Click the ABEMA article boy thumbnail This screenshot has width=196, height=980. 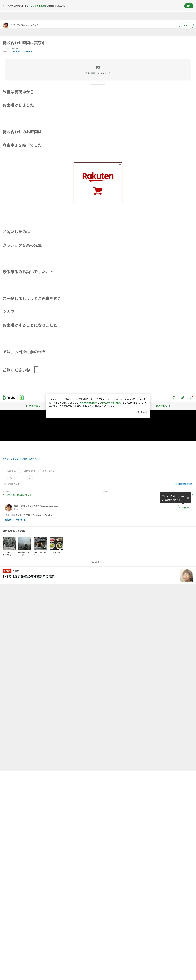point(187,575)
